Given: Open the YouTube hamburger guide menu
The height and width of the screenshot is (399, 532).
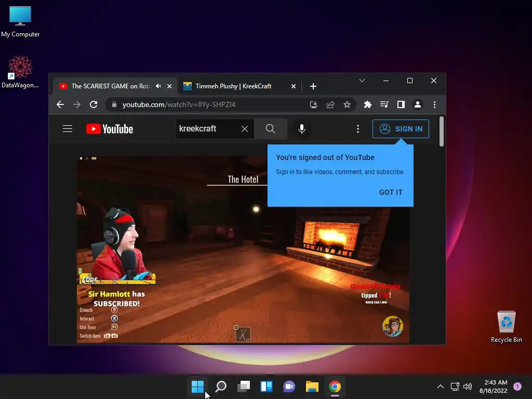Looking at the screenshot, I should (x=68, y=129).
